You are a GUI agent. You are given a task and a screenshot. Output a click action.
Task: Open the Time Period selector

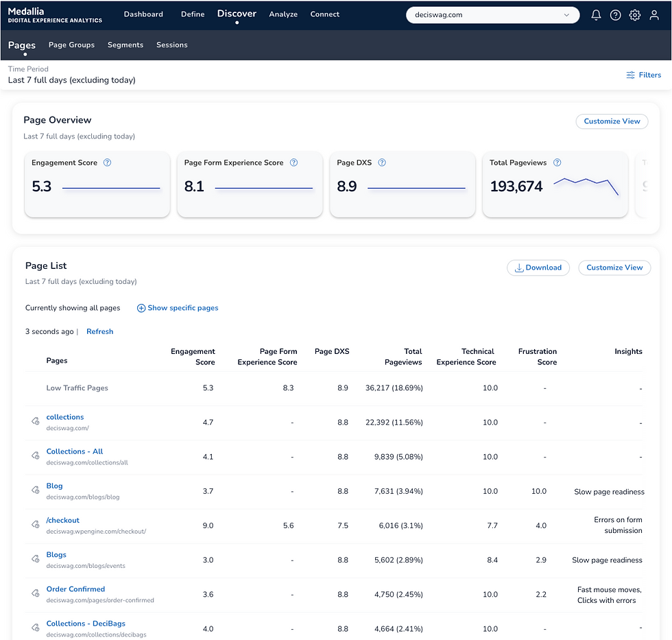coord(71,75)
